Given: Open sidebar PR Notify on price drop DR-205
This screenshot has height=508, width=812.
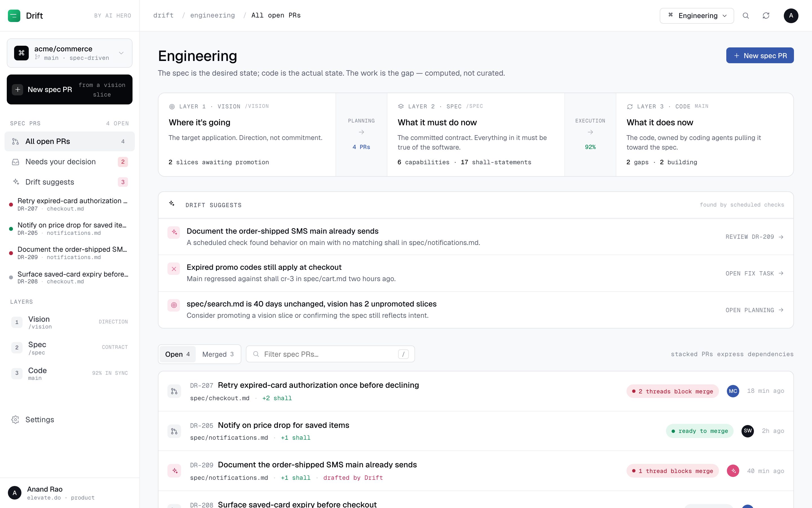Looking at the screenshot, I should tap(69, 229).
